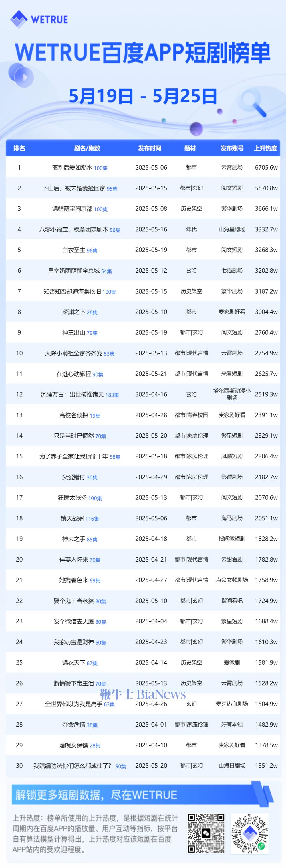
Task: Select the title 知否知否却道海棠依旧
Action: (72, 291)
